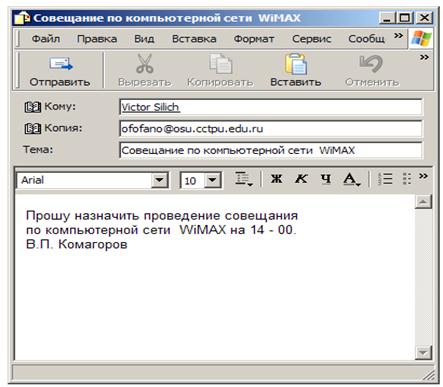Open the Сервис menu

[312, 39]
